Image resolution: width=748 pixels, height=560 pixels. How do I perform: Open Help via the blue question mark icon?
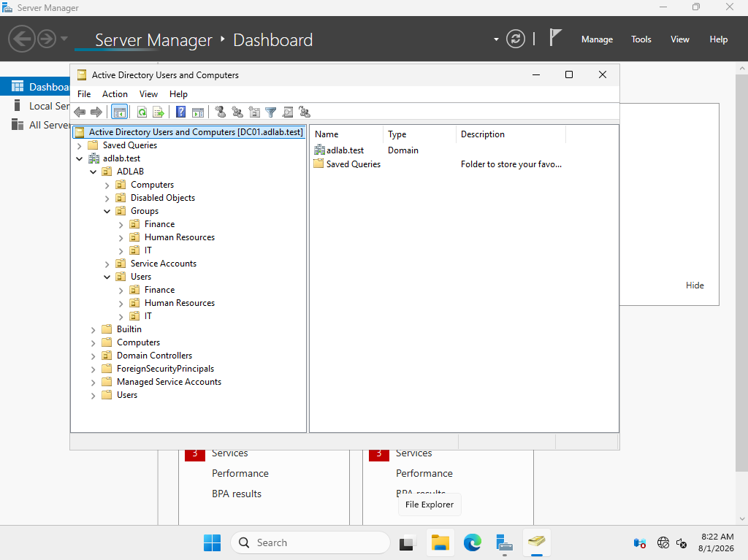[181, 112]
